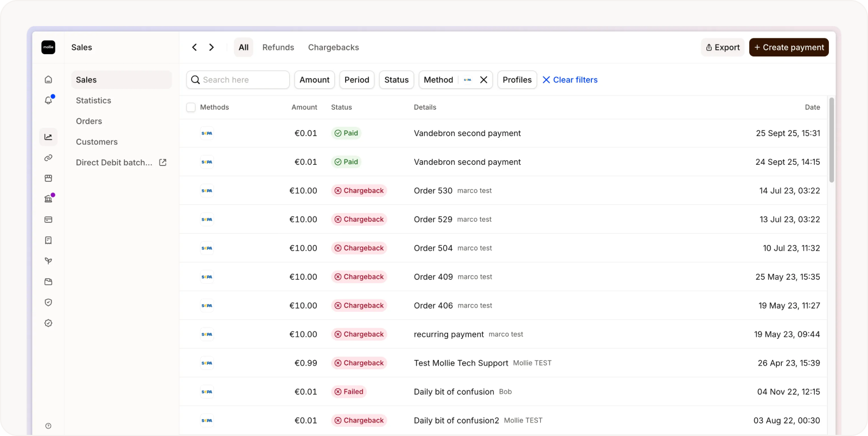Click the Create payment button

pos(788,47)
